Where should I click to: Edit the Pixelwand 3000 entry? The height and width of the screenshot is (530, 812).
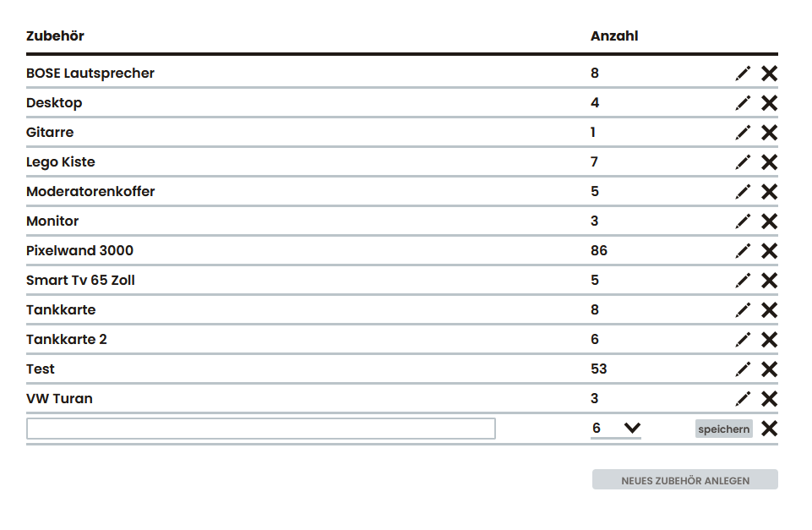[743, 251]
